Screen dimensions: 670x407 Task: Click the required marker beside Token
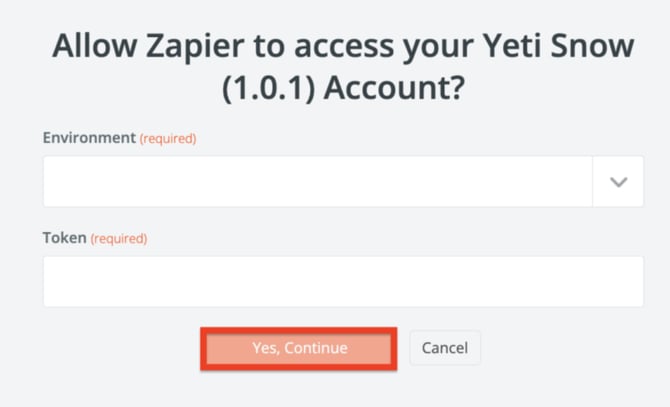pos(119,239)
